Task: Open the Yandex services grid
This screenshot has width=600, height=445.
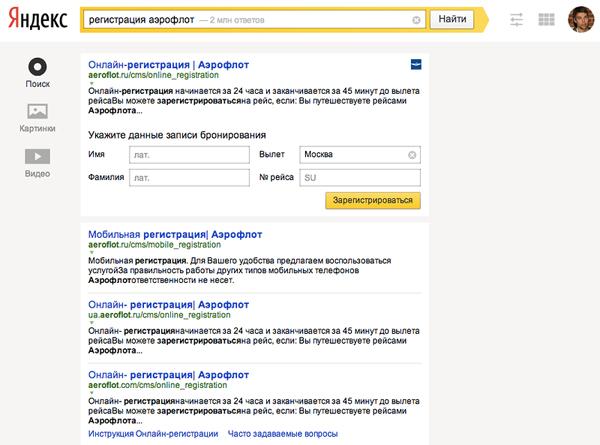Action: coord(546,19)
